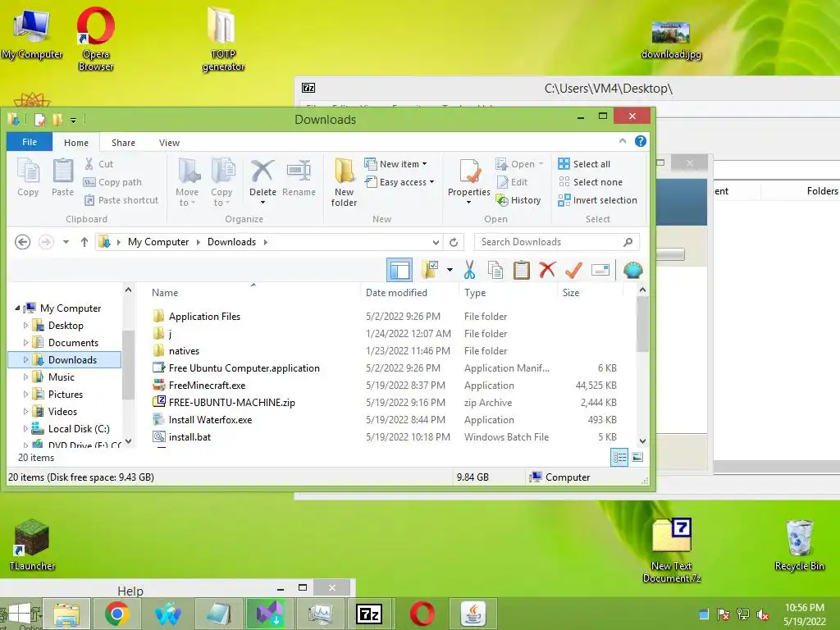Image resolution: width=840 pixels, height=630 pixels.
Task: Click the Copy to button
Action: point(221,182)
